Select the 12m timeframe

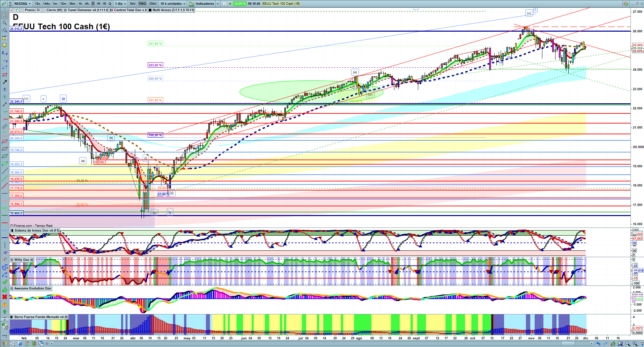63,4
